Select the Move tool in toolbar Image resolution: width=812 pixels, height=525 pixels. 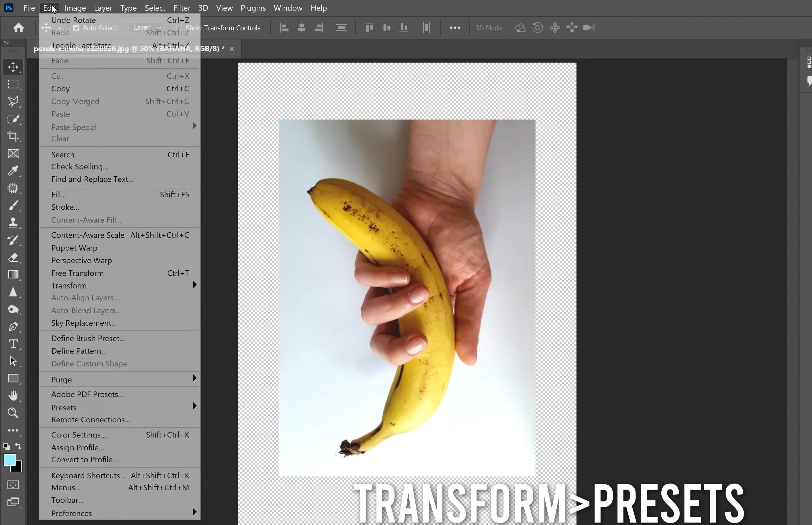point(13,67)
